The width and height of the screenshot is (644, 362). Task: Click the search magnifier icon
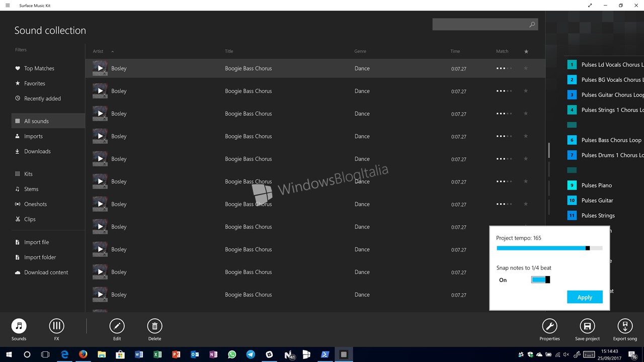532,25
